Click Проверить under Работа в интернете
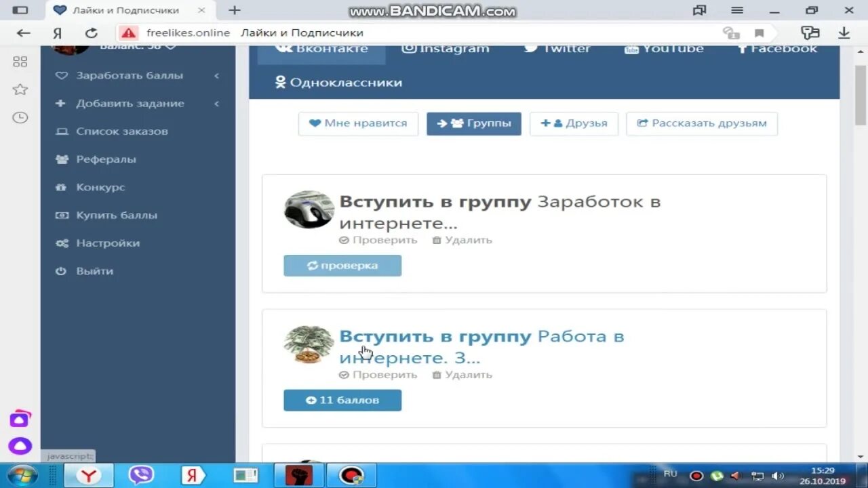The image size is (868, 488). 378,375
